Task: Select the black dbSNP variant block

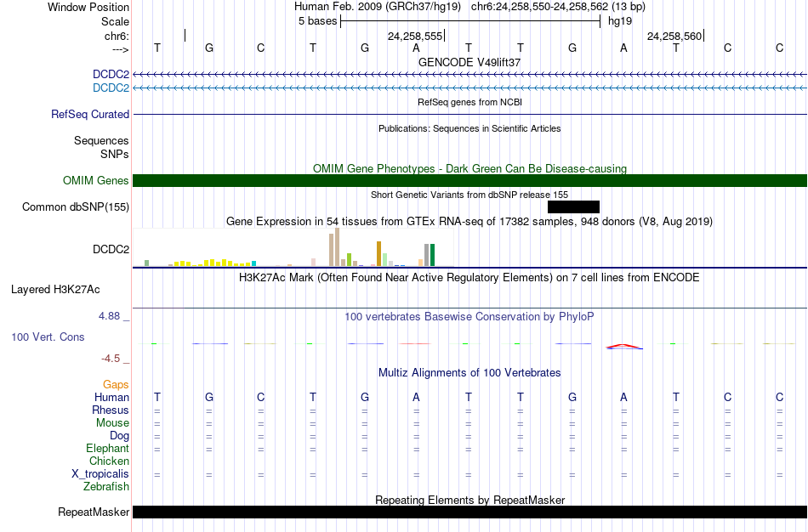Action: (573, 207)
